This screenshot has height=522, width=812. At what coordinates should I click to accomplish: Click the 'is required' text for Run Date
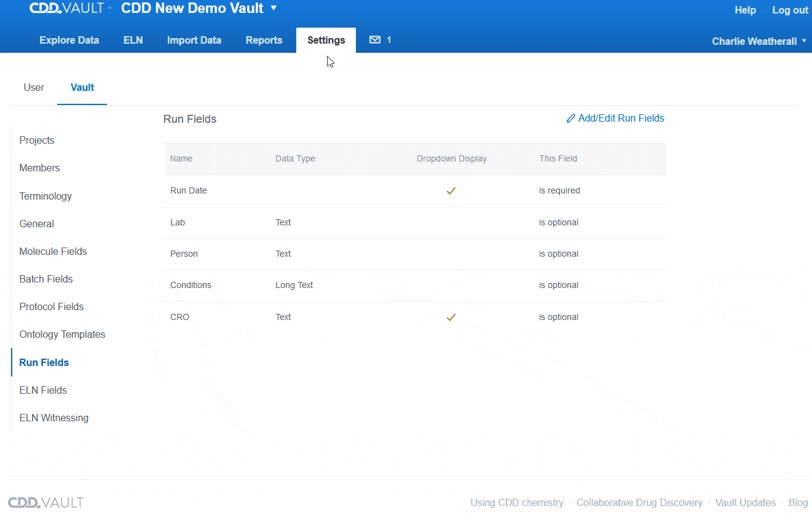coord(559,190)
